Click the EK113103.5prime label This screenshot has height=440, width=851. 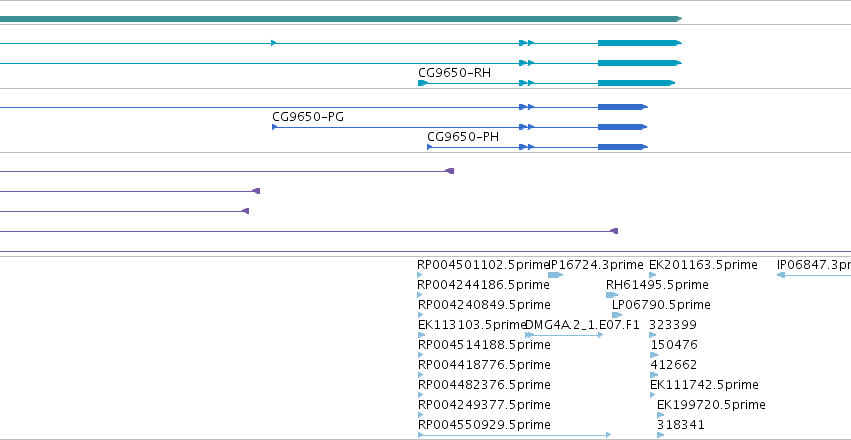(472, 325)
